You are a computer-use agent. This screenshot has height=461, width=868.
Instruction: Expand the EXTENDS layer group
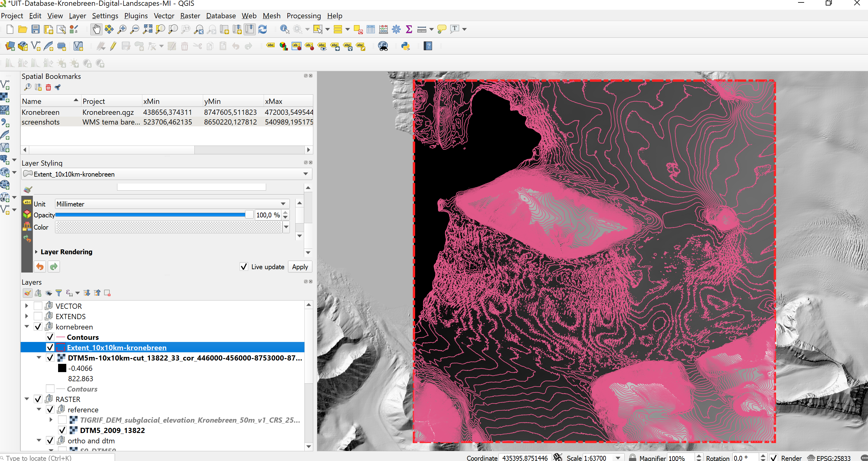[x=27, y=316]
